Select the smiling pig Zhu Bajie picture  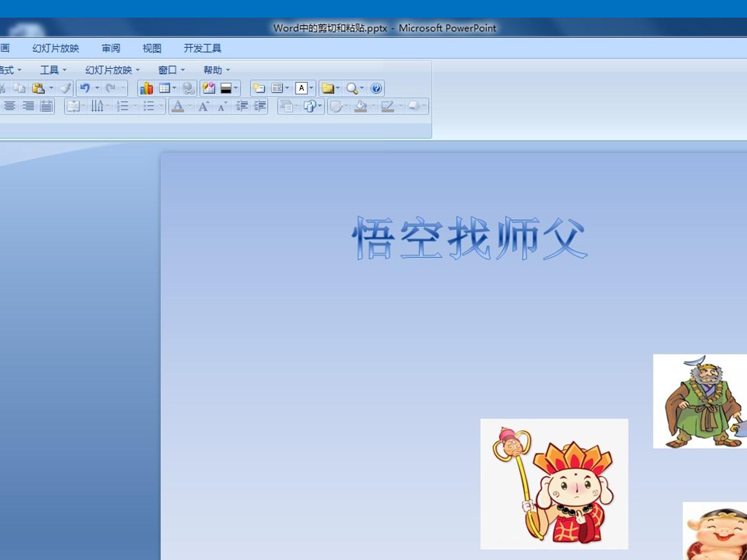pyautogui.click(x=715, y=531)
